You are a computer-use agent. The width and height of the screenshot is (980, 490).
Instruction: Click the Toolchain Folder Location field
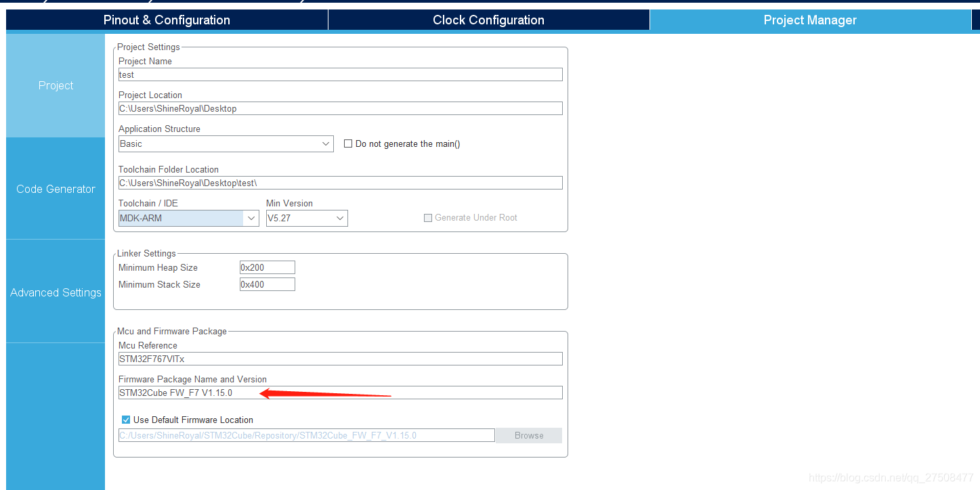tap(340, 183)
